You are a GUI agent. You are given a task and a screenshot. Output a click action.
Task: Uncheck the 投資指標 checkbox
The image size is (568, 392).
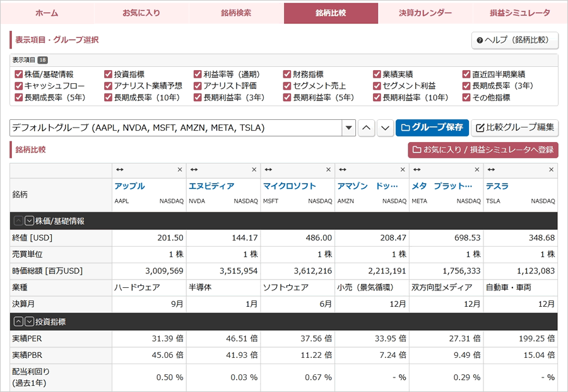coord(108,74)
